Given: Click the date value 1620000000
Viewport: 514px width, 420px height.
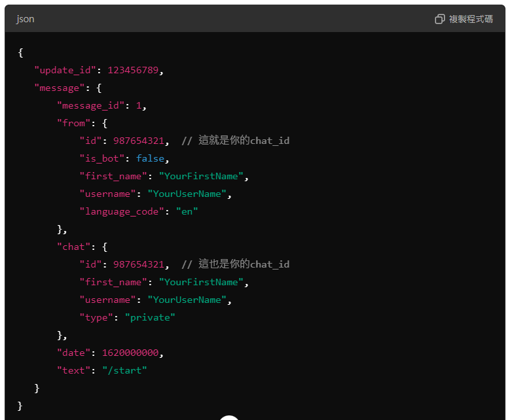Looking at the screenshot, I should [130, 353].
